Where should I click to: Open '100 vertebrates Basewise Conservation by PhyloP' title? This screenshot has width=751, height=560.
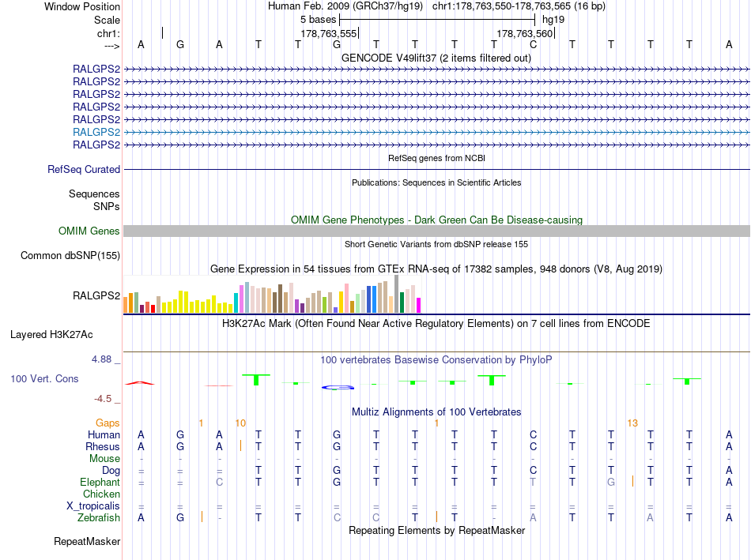(x=436, y=360)
